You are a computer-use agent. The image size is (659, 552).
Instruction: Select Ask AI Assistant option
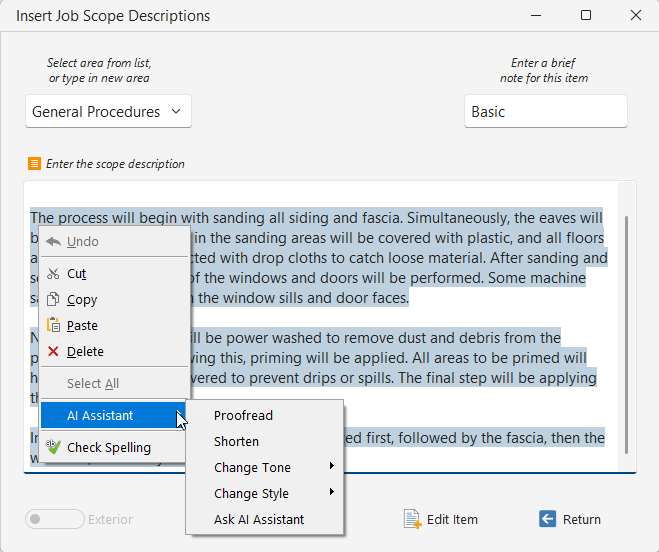[x=265, y=519]
